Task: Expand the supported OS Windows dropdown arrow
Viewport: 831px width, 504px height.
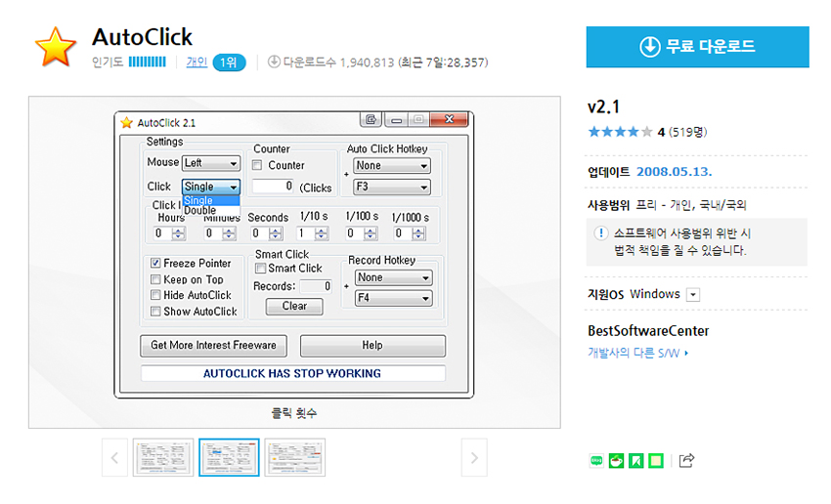Action: pyautogui.click(x=693, y=294)
